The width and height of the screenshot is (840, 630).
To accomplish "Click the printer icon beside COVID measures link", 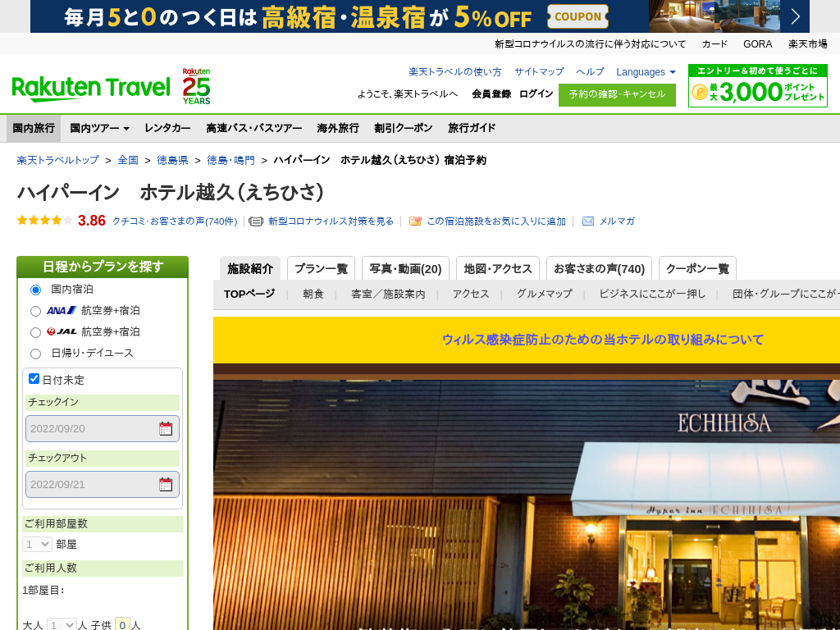I will (256, 221).
